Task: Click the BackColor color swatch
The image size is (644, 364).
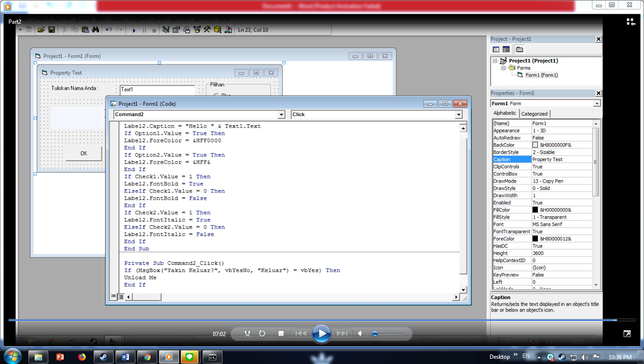Action: point(535,145)
